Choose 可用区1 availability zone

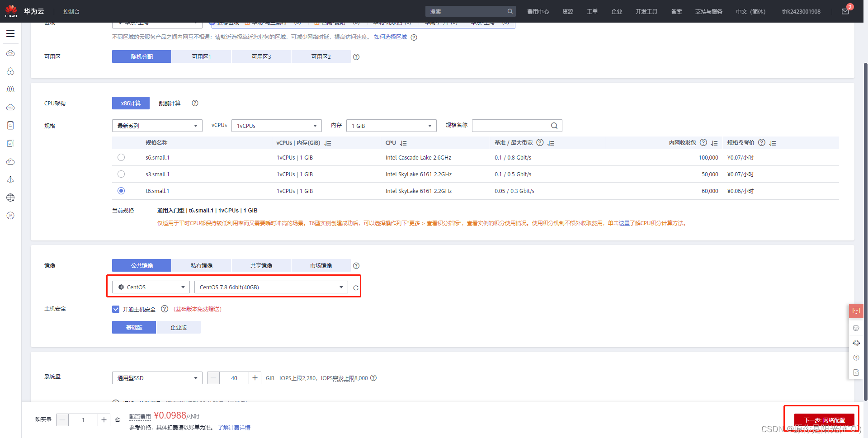pos(202,57)
